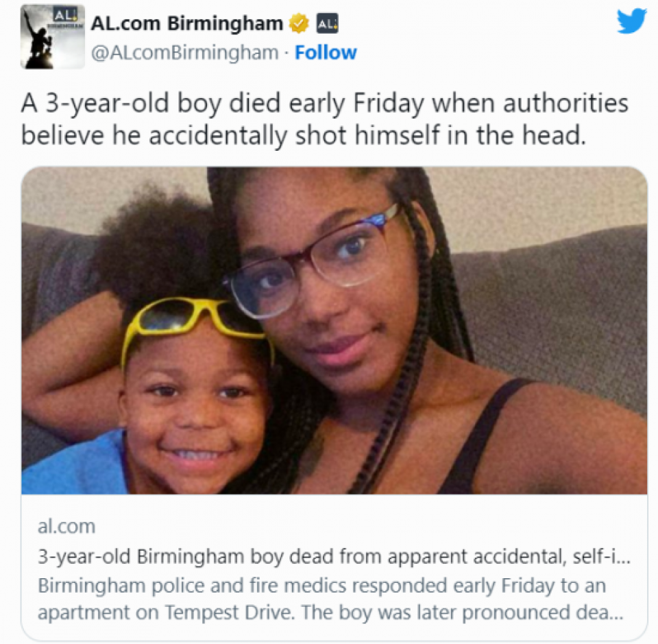Click the 'Birmingham police and fire medics' summary line
The image size is (658, 644).
(x=321, y=586)
